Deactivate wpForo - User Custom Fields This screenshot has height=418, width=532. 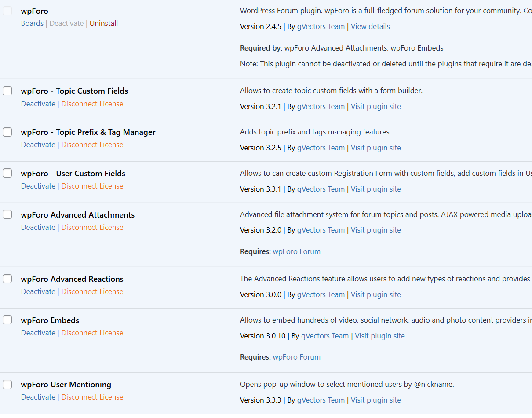pos(38,186)
